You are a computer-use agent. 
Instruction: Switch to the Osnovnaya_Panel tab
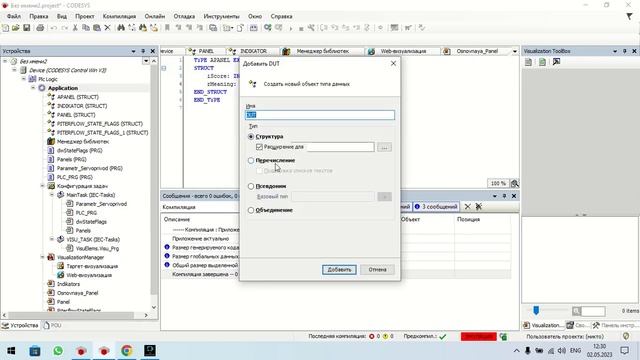coord(476,51)
